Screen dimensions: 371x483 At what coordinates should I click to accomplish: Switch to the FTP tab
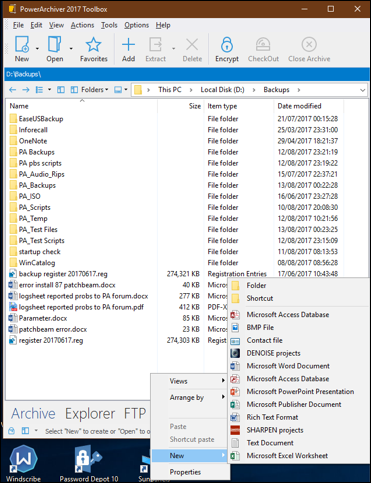[135, 414]
